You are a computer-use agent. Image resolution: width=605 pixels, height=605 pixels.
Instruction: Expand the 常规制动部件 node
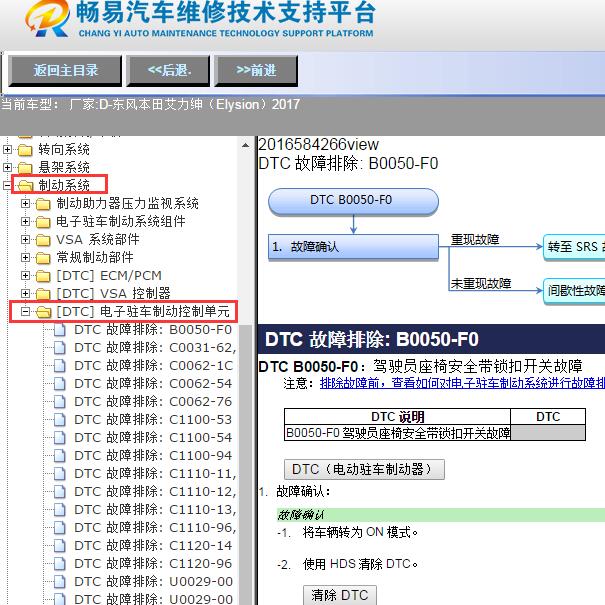pyautogui.click(x=25, y=257)
